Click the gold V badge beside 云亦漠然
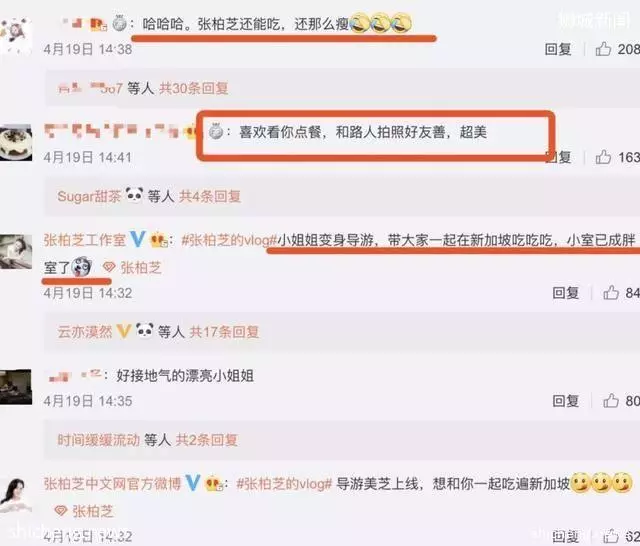 123,331
